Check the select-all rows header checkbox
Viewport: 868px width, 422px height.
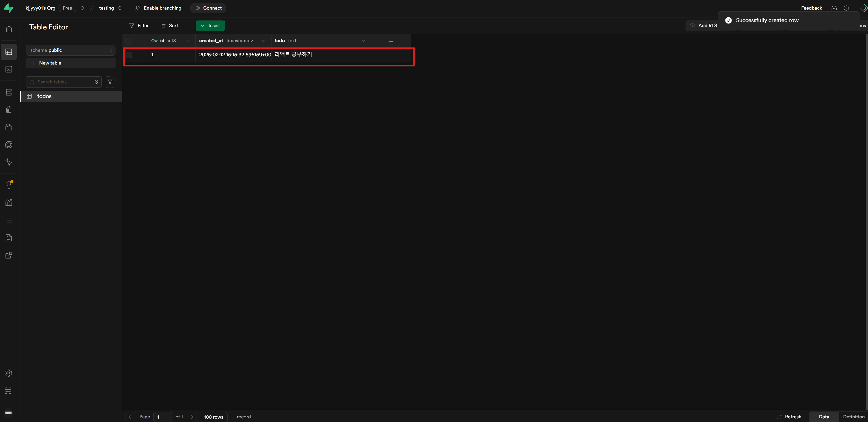tap(129, 41)
